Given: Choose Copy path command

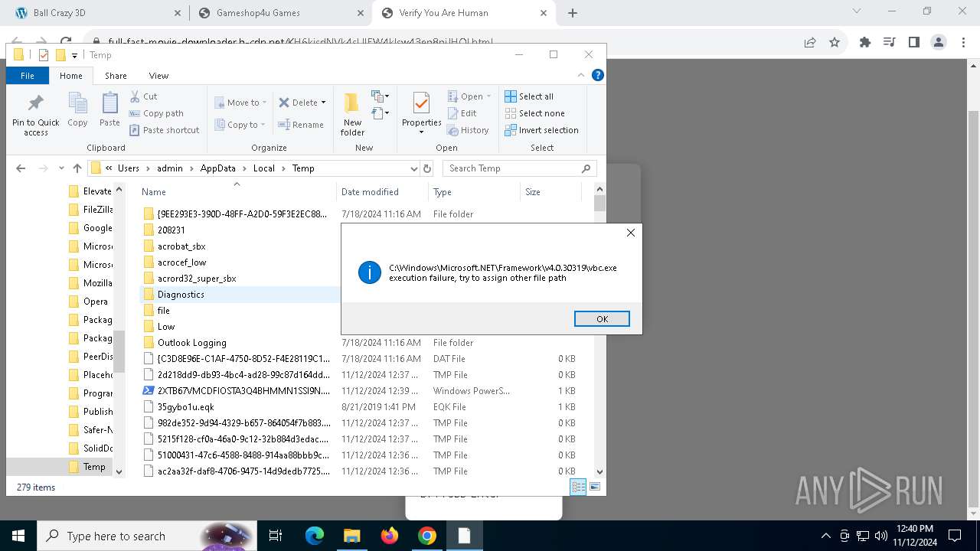Looking at the screenshot, I should (x=157, y=113).
